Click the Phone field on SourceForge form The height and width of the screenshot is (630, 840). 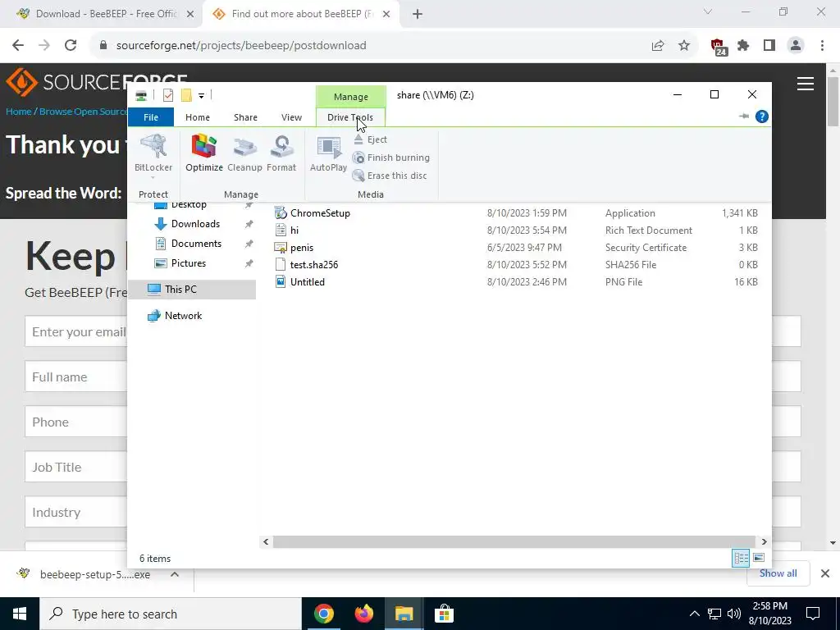tap(75, 422)
